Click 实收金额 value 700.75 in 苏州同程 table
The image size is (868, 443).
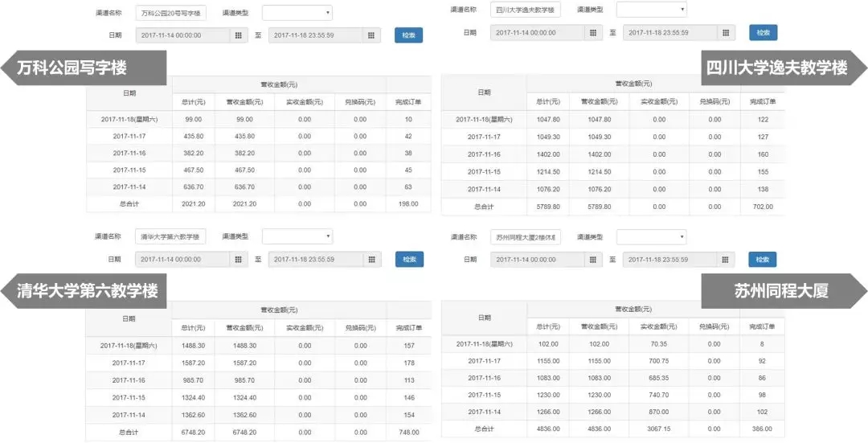click(659, 361)
